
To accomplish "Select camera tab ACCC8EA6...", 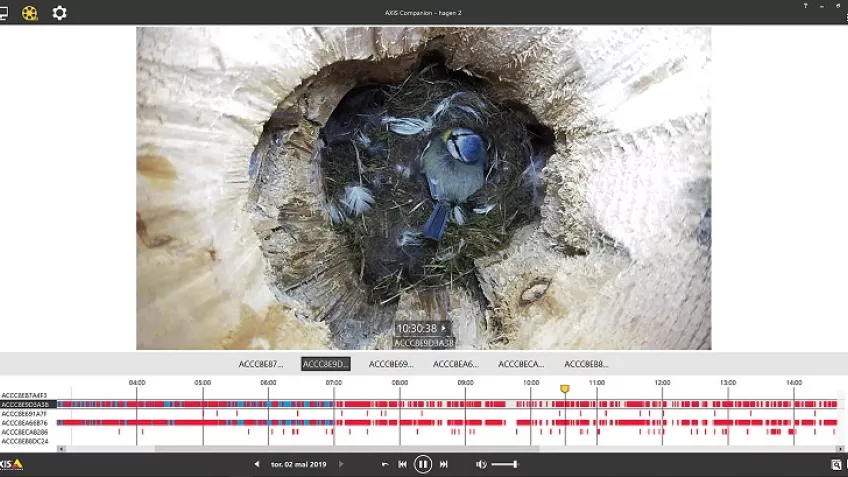I will point(456,364).
